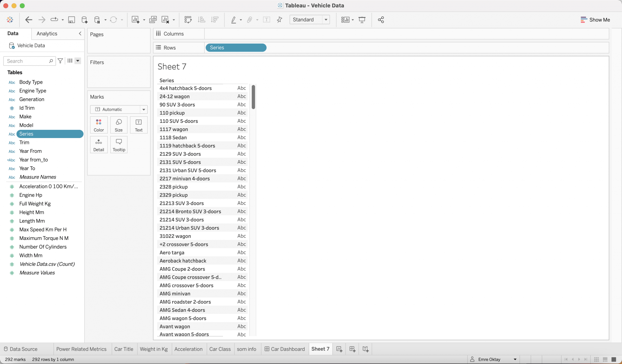Click the refresh data icon

tap(113, 20)
